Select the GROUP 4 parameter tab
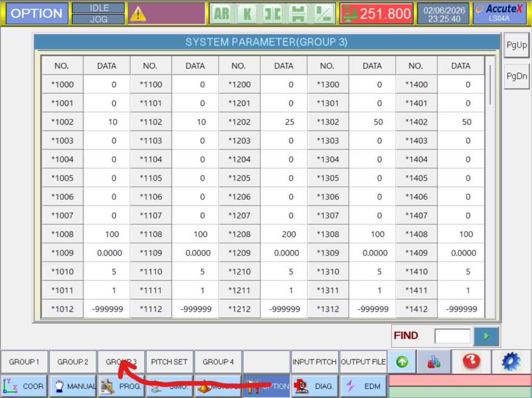532x398 pixels. [218, 362]
